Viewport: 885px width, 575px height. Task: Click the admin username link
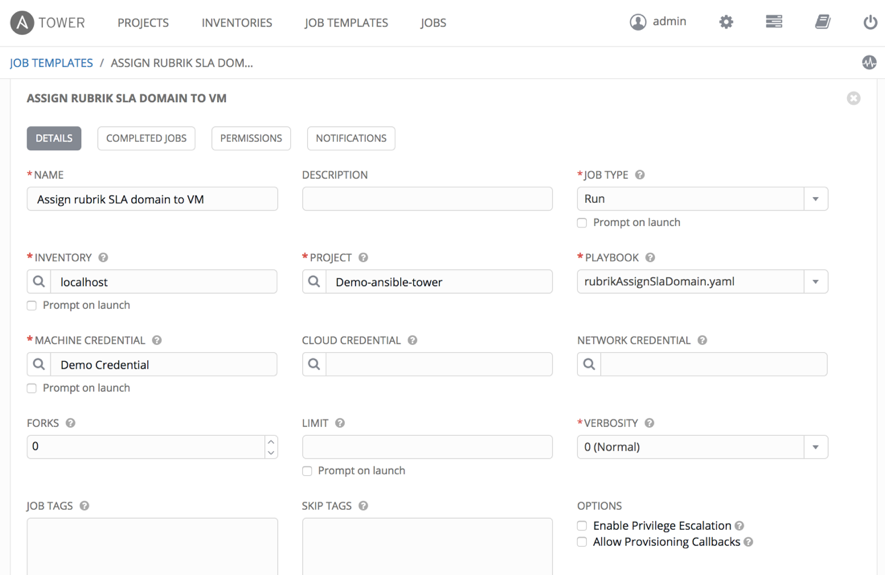[x=669, y=21]
